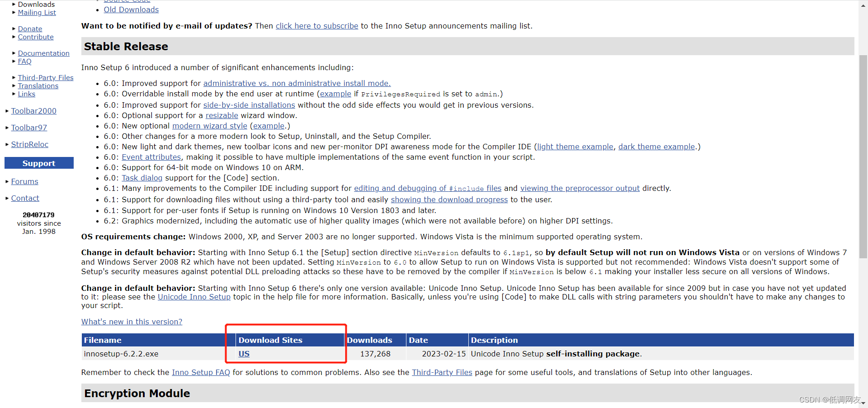Click the Date column header
This screenshot has width=868, height=408.
438,340
